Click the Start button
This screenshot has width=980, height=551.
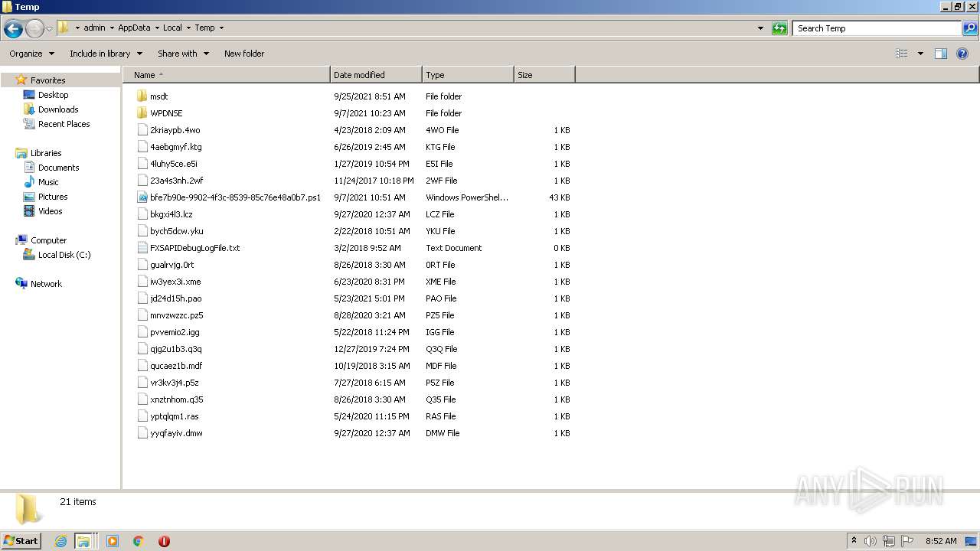21,540
